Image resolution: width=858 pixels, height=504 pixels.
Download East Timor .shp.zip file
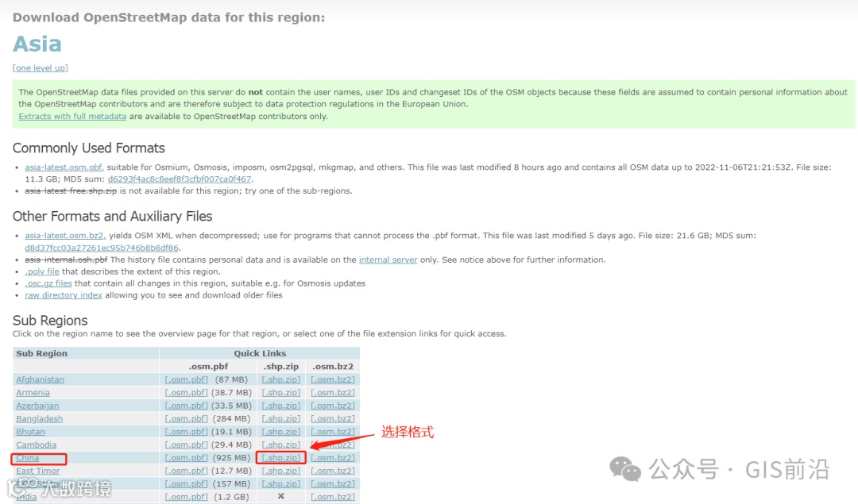coord(281,471)
